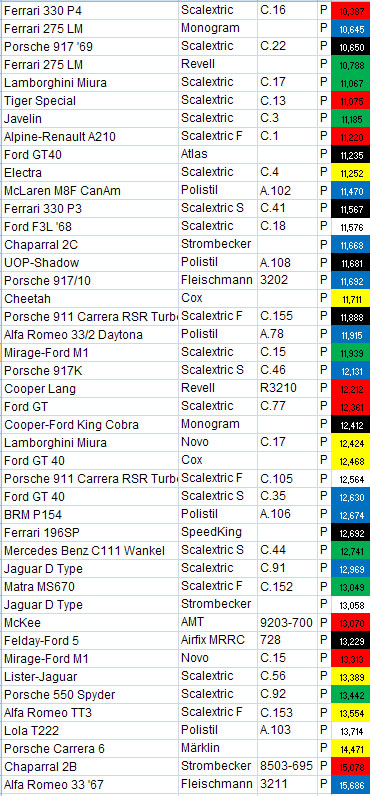Select the R3210 code cell

pyautogui.click(x=287, y=388)
